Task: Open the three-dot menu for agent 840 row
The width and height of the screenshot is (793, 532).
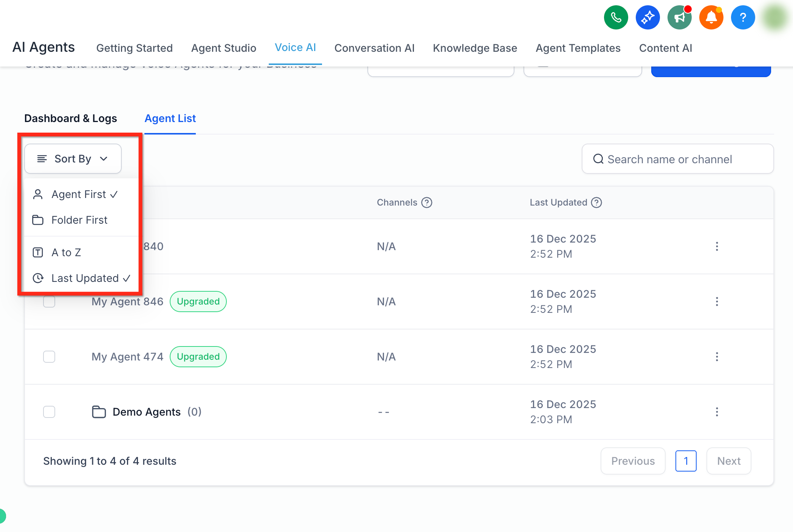Action: 717,246
